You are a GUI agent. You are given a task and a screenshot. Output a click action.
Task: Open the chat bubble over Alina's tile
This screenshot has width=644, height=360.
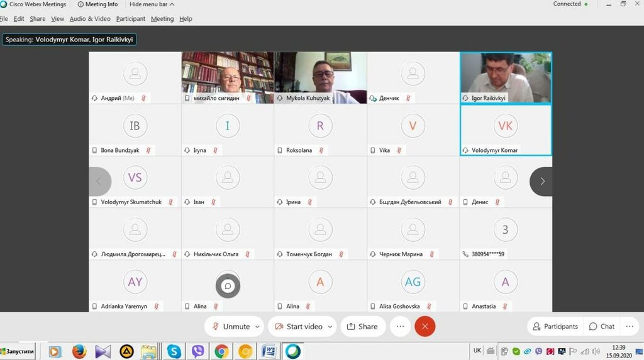(x=228, y=285)
